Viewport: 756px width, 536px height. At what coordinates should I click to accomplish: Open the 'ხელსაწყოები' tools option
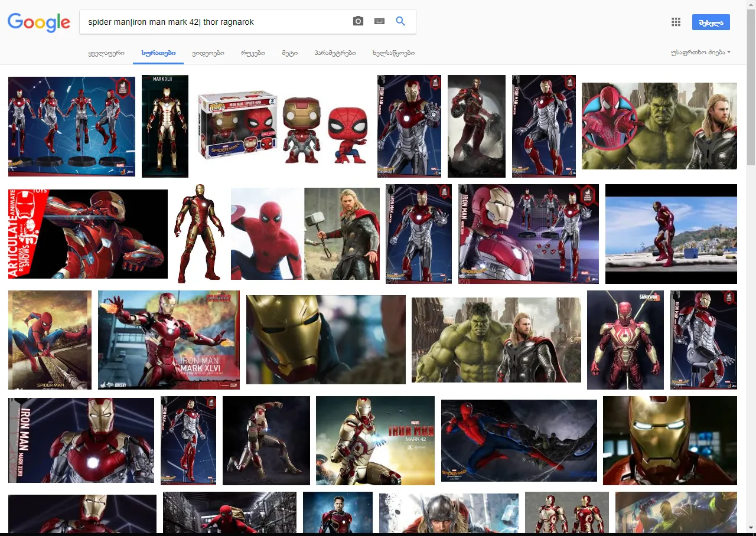[x=393, y=53]
